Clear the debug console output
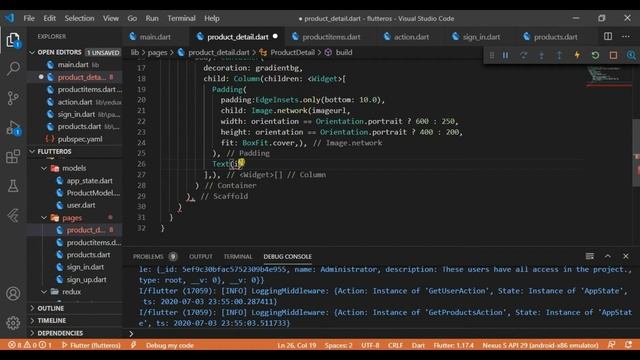Screen dimensions: 640x360 (590, 256)
